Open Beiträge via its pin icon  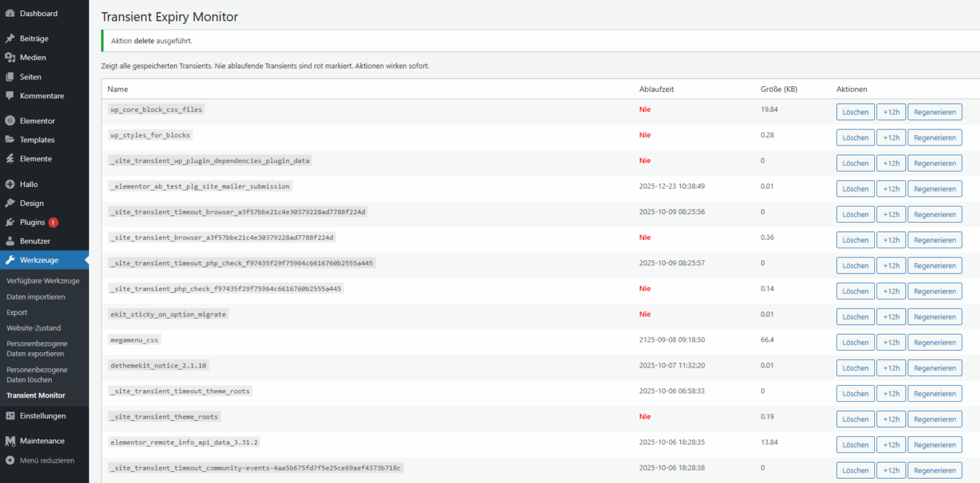[10, 38]
